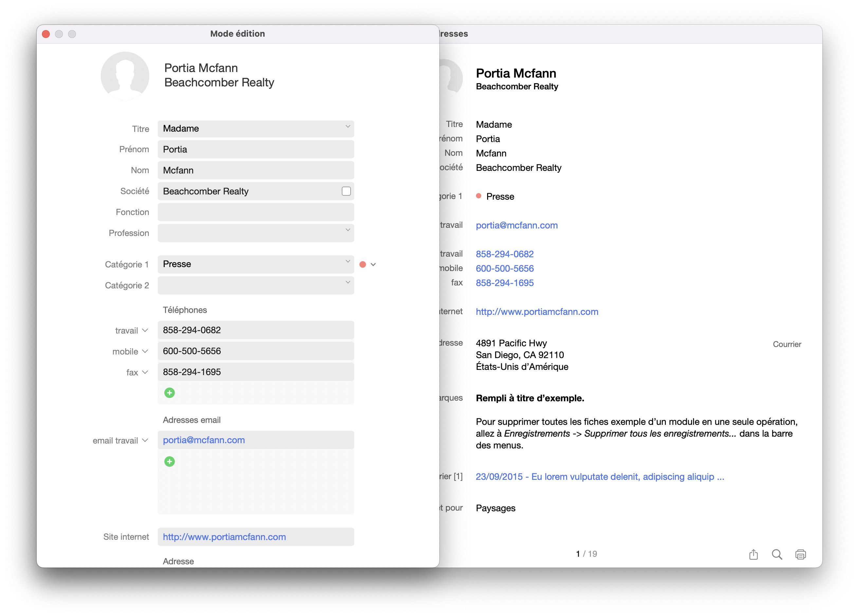Click in the Fonction input field
This screenshot has height=616, width=859.
255,212
